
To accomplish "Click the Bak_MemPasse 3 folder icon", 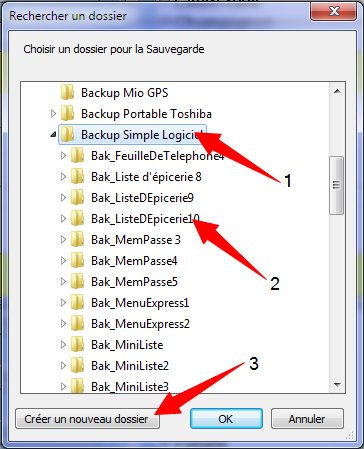I will click(x=77, y=240).
